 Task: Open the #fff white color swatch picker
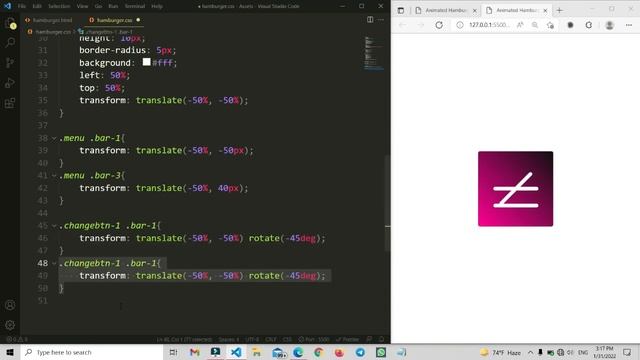[x=147, y=62]
